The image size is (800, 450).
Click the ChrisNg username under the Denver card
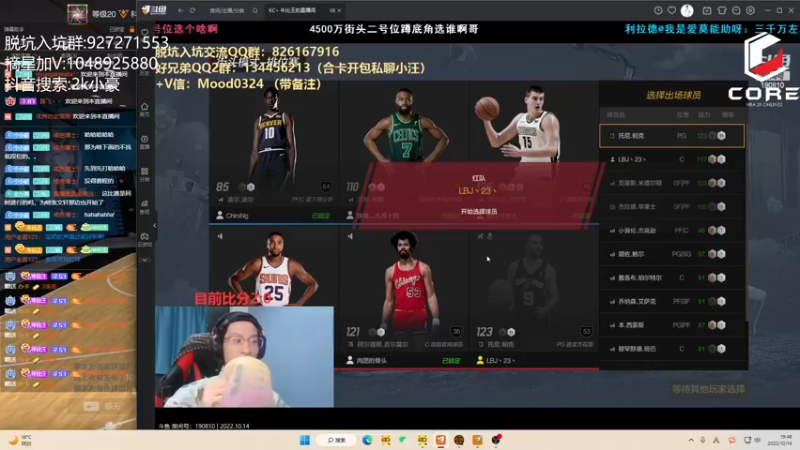(237, 216)
